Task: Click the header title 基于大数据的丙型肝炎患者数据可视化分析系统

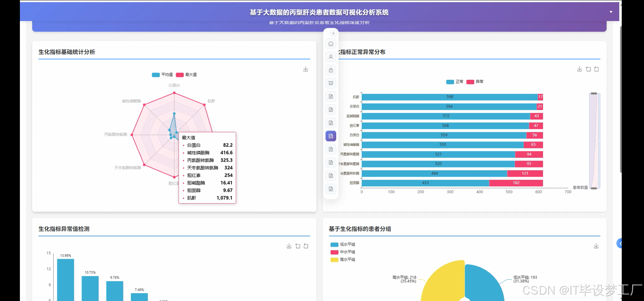Action: coord(319,12)
